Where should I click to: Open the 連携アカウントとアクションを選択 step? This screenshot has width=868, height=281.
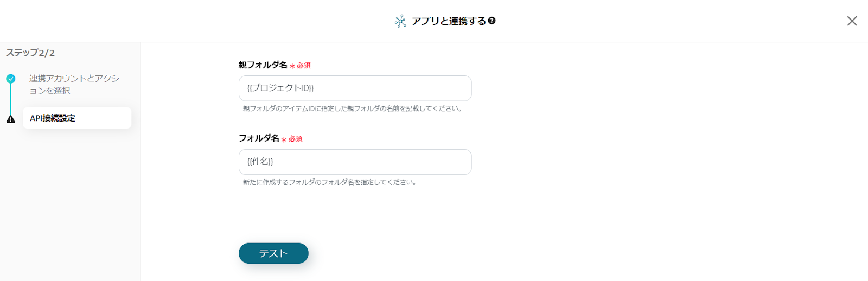point(74,84)
